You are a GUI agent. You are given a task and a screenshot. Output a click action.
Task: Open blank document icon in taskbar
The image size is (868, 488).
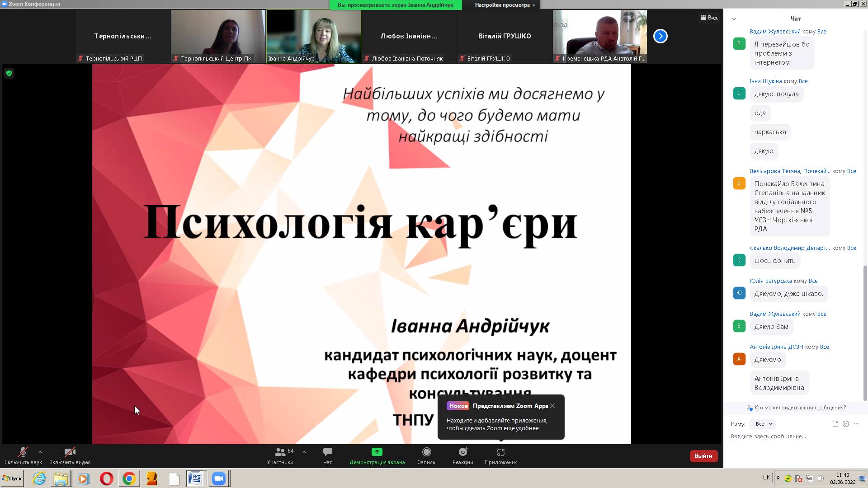[174, 479]
